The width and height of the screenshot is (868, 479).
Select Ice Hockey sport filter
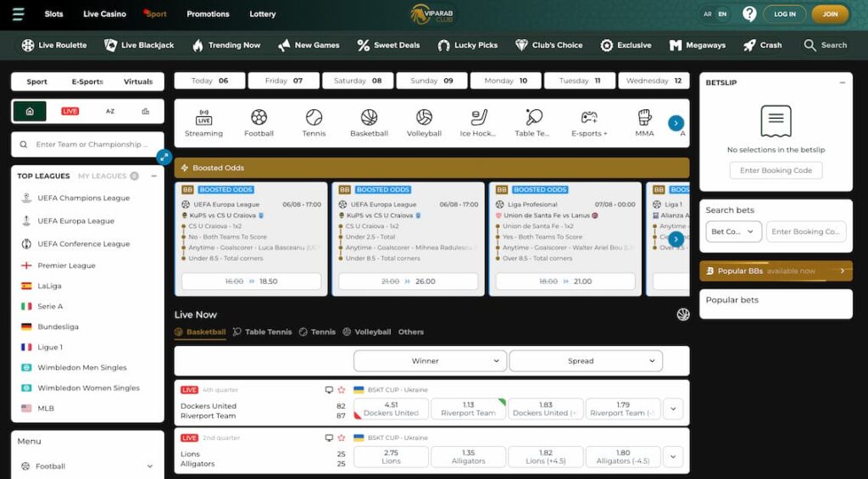coord(478,123)
